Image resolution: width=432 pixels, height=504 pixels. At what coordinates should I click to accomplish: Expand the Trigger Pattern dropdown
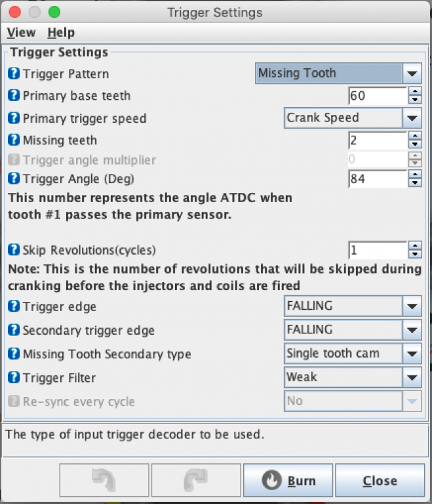412,73
